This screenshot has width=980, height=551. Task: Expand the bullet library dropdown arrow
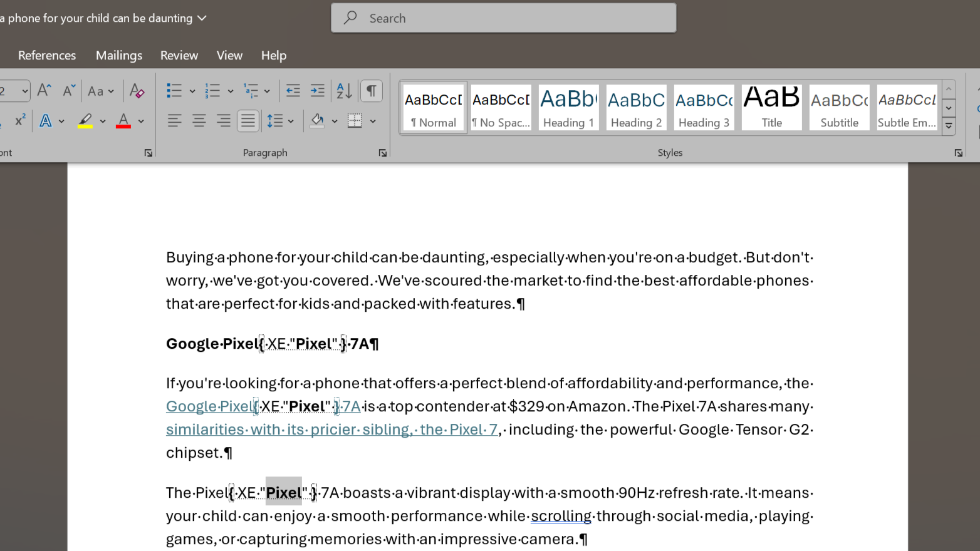(x=192, y=91)
